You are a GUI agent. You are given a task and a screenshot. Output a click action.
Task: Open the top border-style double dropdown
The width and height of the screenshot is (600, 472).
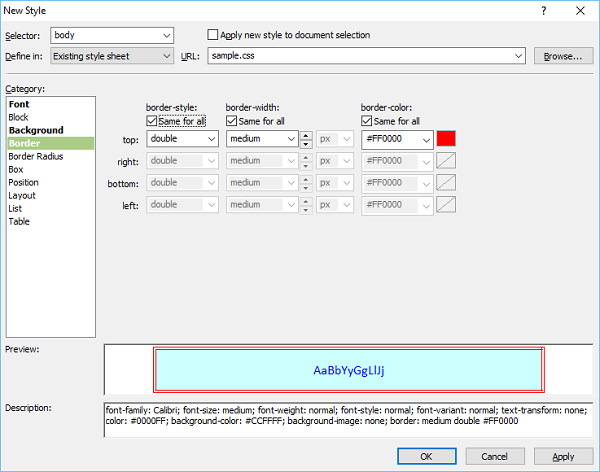point(182,139)
